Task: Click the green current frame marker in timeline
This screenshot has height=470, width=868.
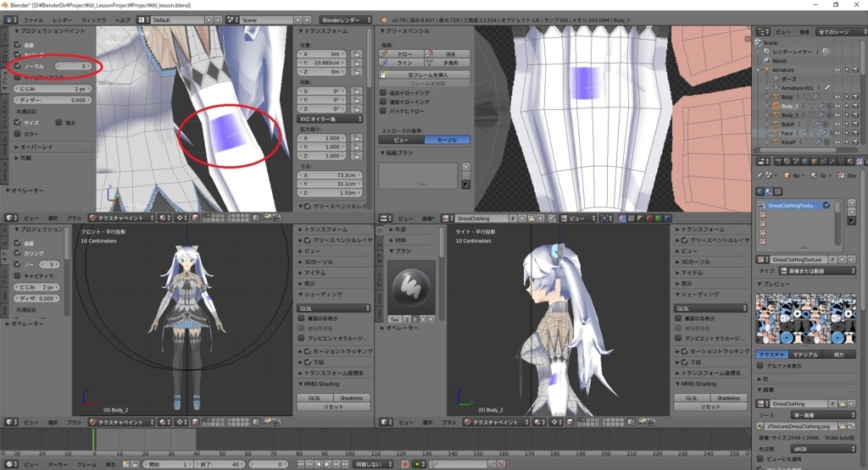Action: (x=93, y=440)
